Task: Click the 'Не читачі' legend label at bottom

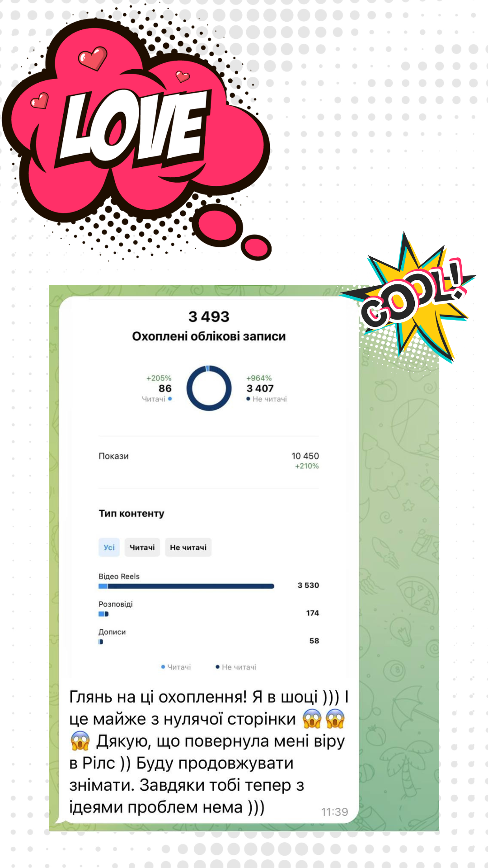Action: pos(239,667)
